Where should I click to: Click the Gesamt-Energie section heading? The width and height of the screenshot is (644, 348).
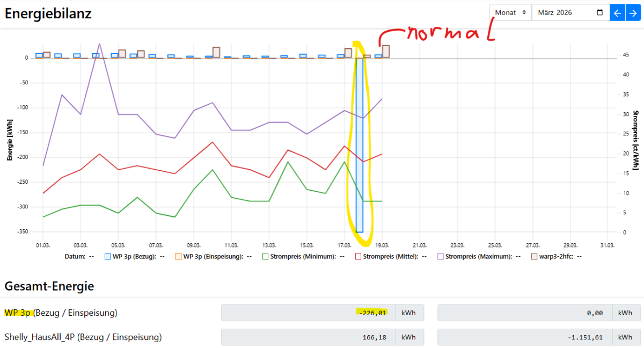pyautogui.click(x=49, y=286)
